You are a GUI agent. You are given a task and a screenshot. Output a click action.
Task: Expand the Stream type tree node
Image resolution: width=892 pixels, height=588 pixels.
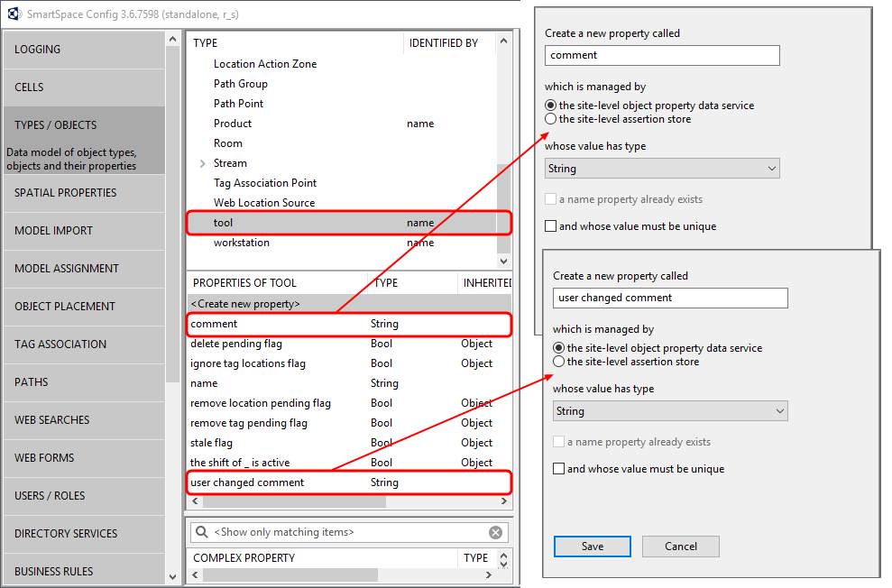click(203, 163)
